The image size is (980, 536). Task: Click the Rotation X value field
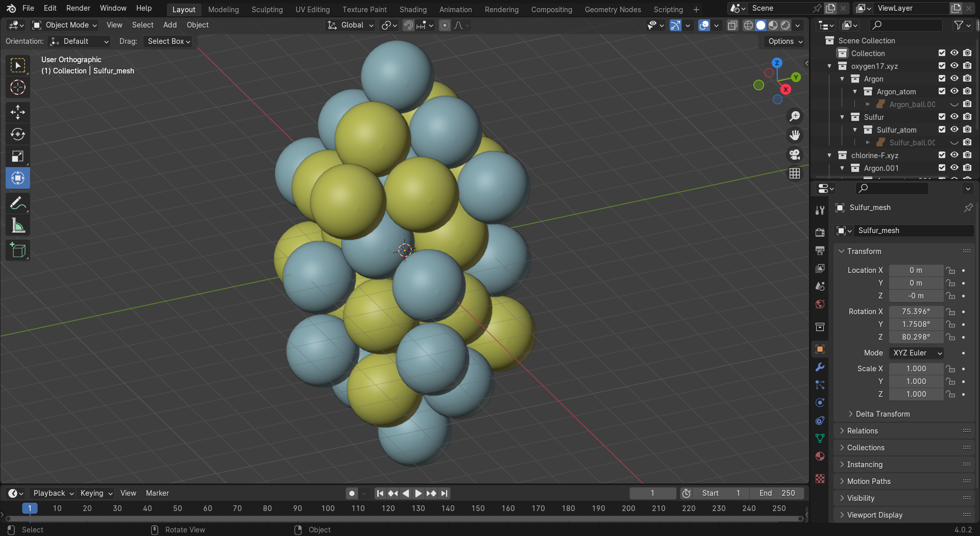click(x=916, y=312)
